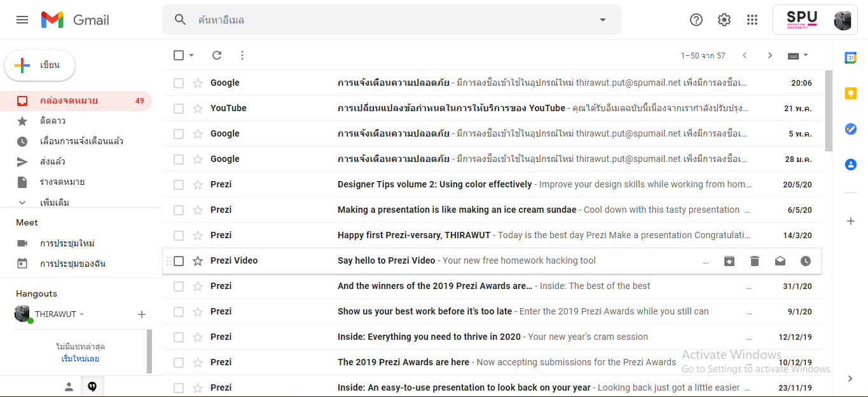
Task: Click the Gmail logo
Action: click(x=75, y=20)
